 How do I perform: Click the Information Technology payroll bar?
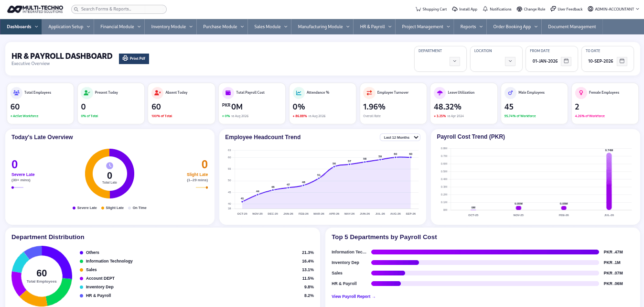point(485,252)
